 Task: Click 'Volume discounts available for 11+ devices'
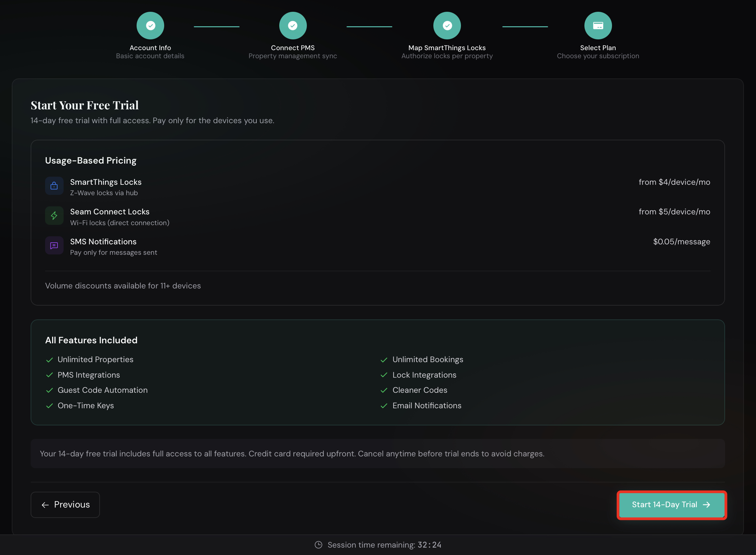(x=123, y=286)
